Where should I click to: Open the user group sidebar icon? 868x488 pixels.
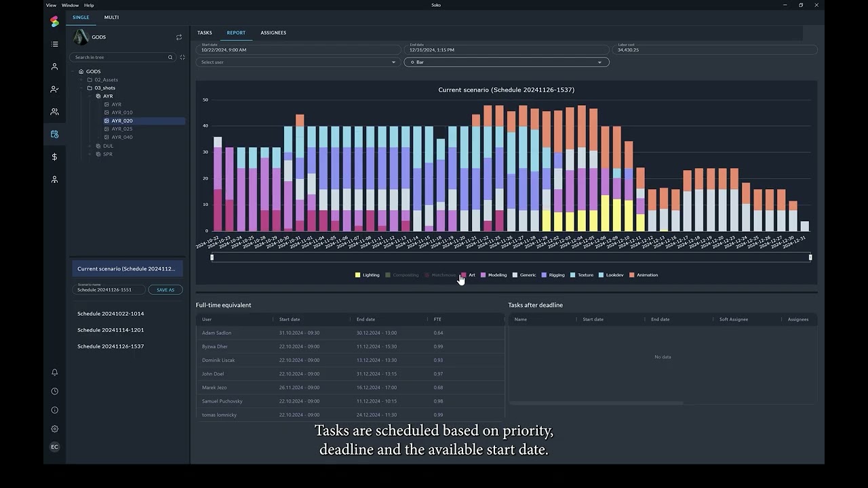[x=54, y=112]
